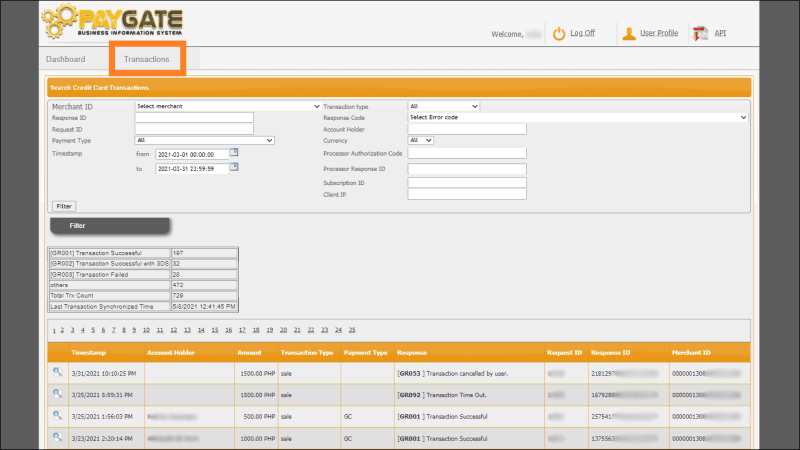Click the Account Holder input field
Image resolution: width=800 pixels, height=450 pixels.
click(467, 129)
